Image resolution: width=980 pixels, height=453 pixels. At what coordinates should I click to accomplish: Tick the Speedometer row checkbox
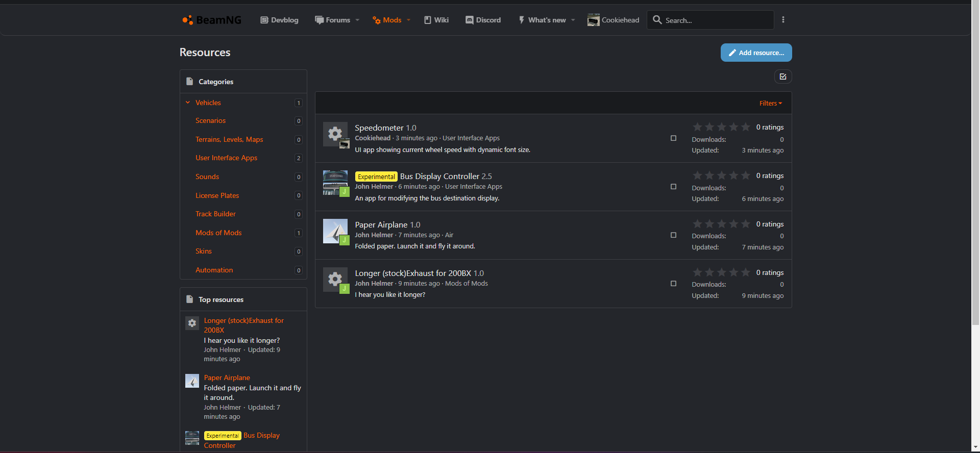(673, 138)
